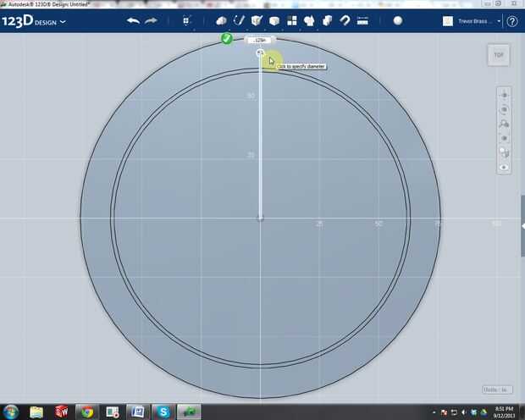Open Windows Explorer from the taskbar
The height and width of the screenshot is (420, 525).
(x=36, y=412)
